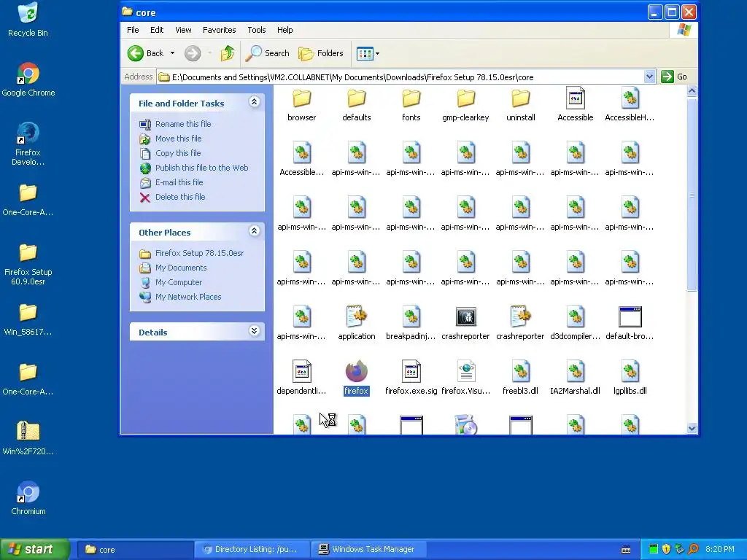Switch to Directory Listing taskbar window
The image size is (747, 560).
[252, 549]
